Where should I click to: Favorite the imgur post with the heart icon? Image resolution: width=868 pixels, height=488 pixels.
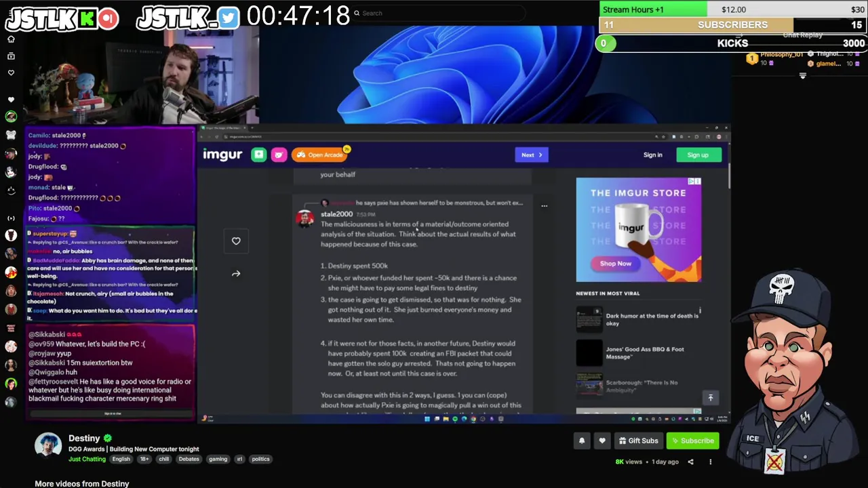pos(236,241)
